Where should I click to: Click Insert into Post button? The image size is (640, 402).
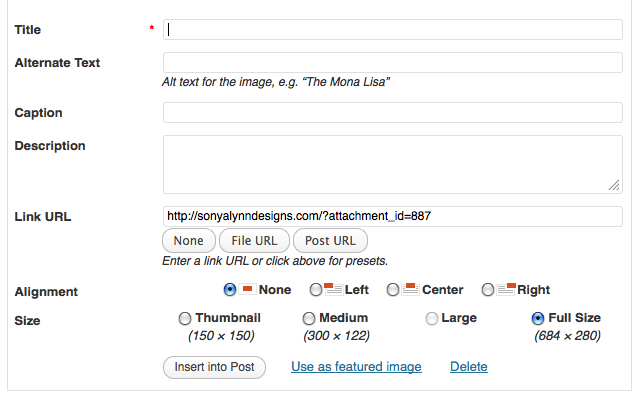(x=214, y=367)
